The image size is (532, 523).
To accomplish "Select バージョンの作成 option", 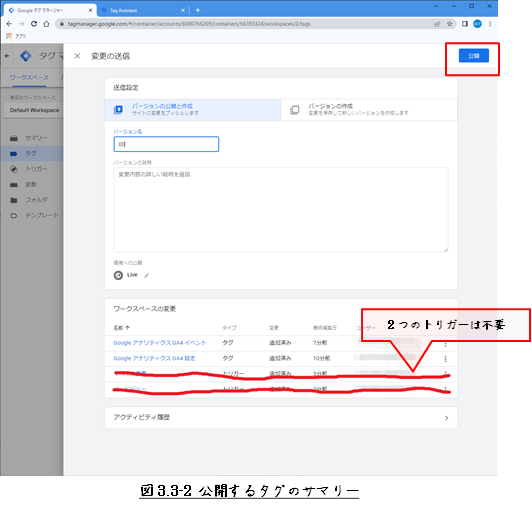I will [369, 110].
